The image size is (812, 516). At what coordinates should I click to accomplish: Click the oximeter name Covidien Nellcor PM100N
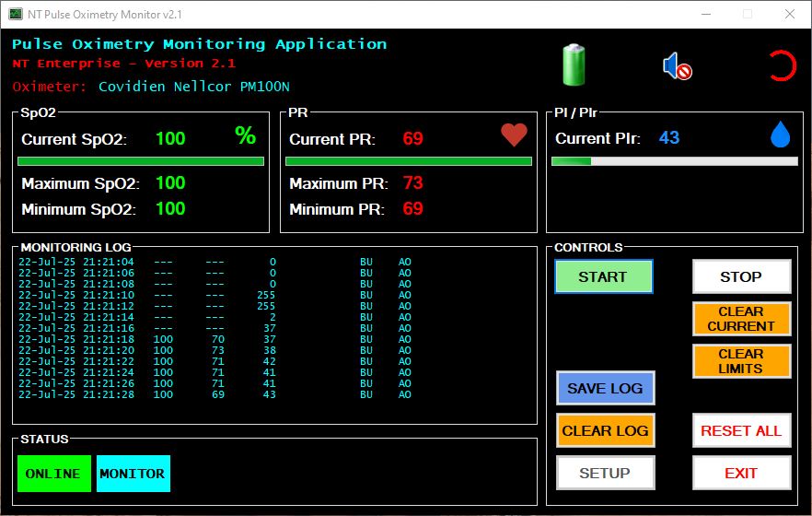(194, 87)
